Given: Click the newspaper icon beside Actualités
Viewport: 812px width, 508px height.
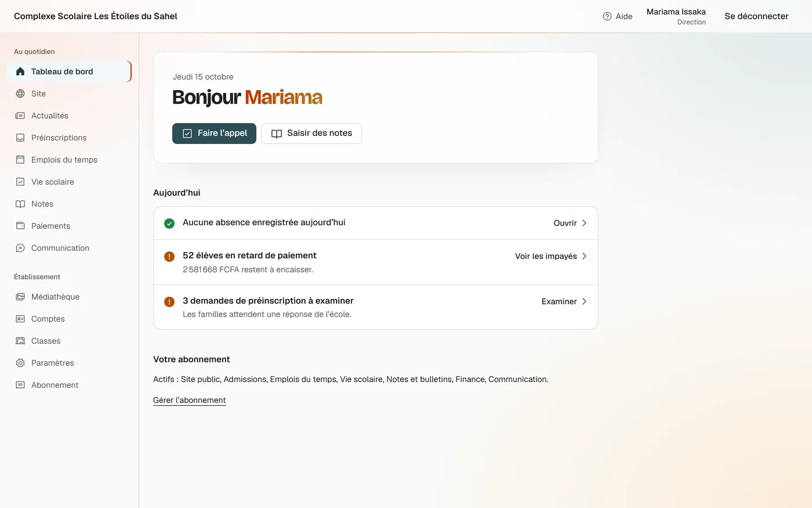Looking at the screenshot, I should click(x=20, y=116).
